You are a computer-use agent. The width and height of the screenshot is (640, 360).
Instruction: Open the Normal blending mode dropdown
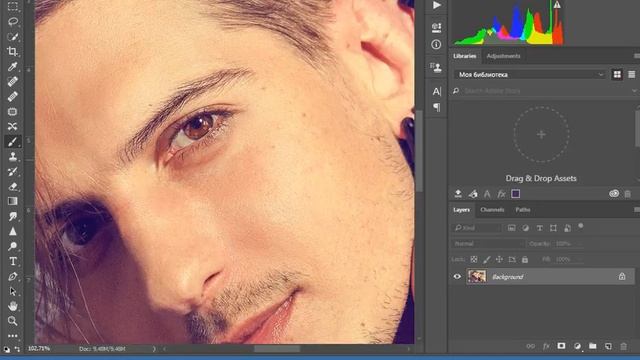(488, 244)
